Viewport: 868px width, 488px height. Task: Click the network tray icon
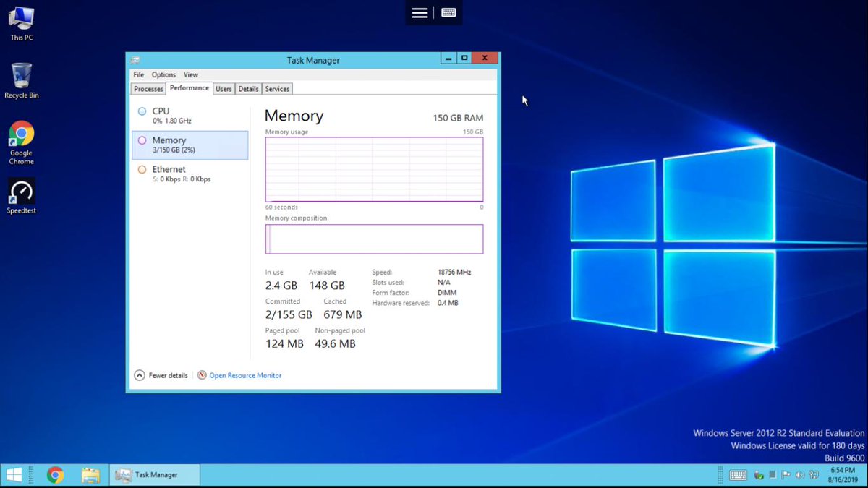[x=813, y=475]
